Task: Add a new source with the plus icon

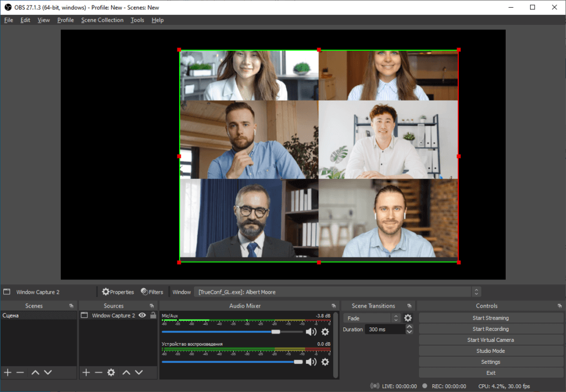Action: point(86,372)
